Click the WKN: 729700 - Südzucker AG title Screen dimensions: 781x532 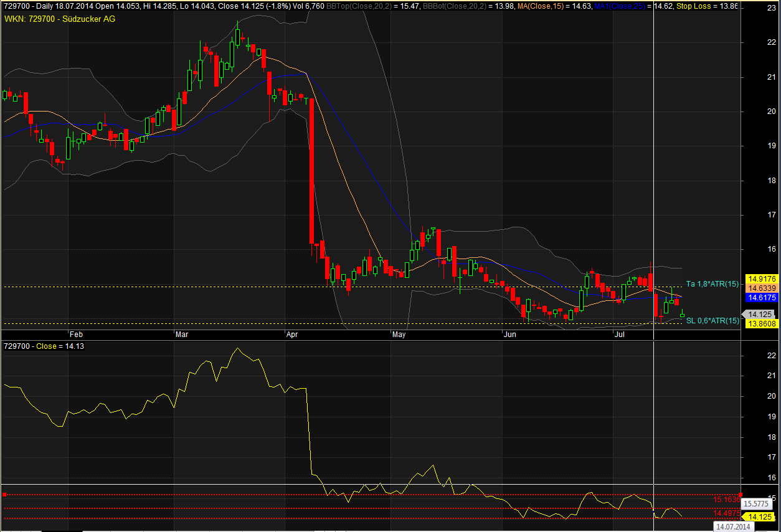point(60,19)
